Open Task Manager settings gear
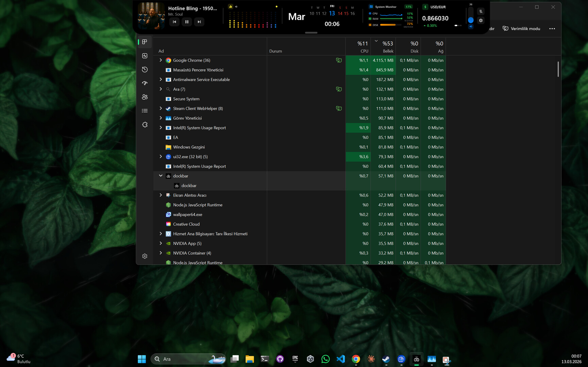This screenshot has height=367, width=588. coord(145,256)
